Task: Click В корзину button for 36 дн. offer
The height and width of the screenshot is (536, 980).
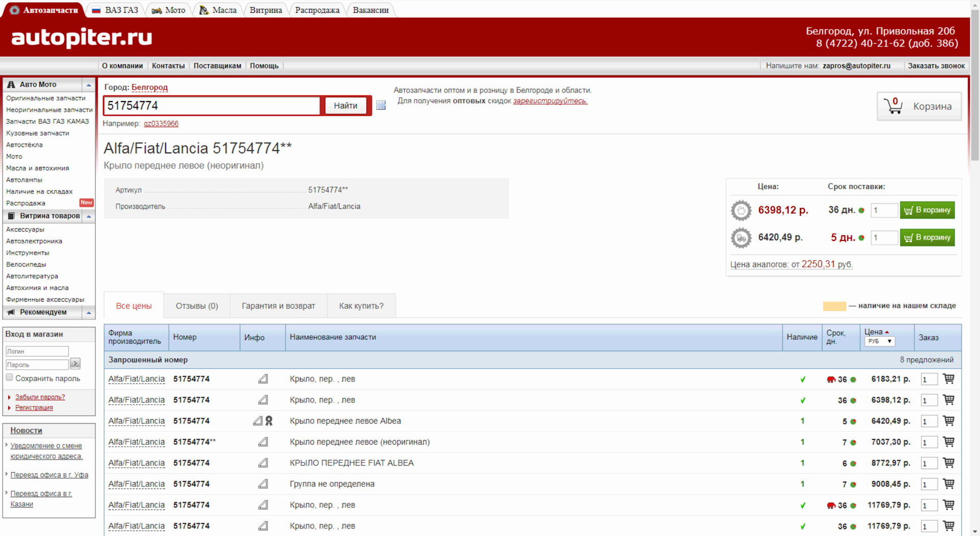Action: [927, 210]
